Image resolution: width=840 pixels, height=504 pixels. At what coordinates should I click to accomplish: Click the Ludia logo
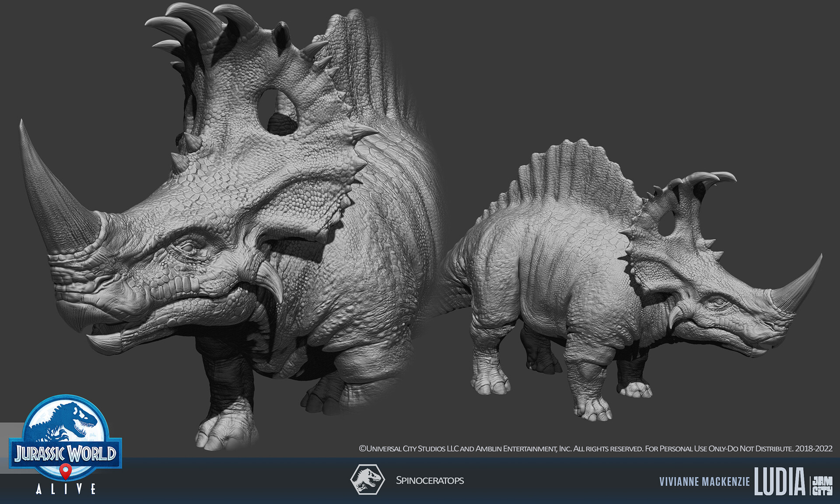click(780, 481)
